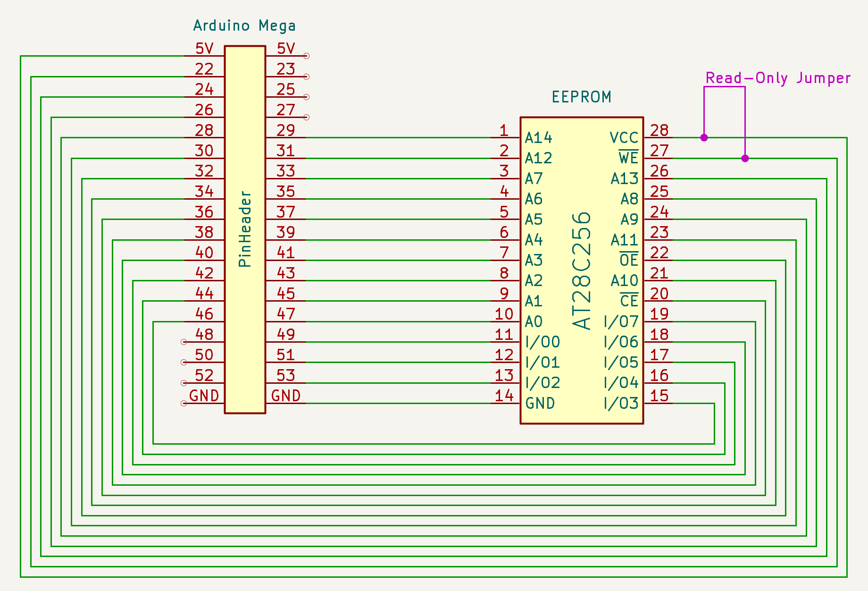Click EEPROM pin number 28
The width and height of the screenshot is (868, 591).
(659, 130)
